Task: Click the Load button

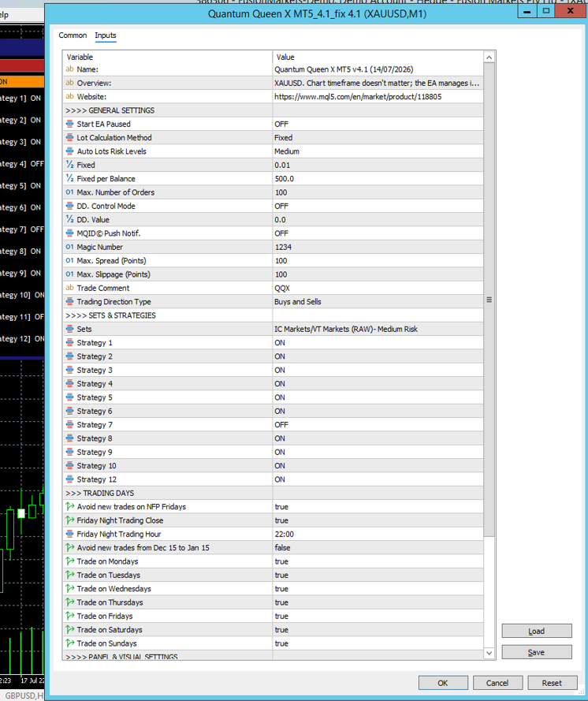Action: [537, 631]
